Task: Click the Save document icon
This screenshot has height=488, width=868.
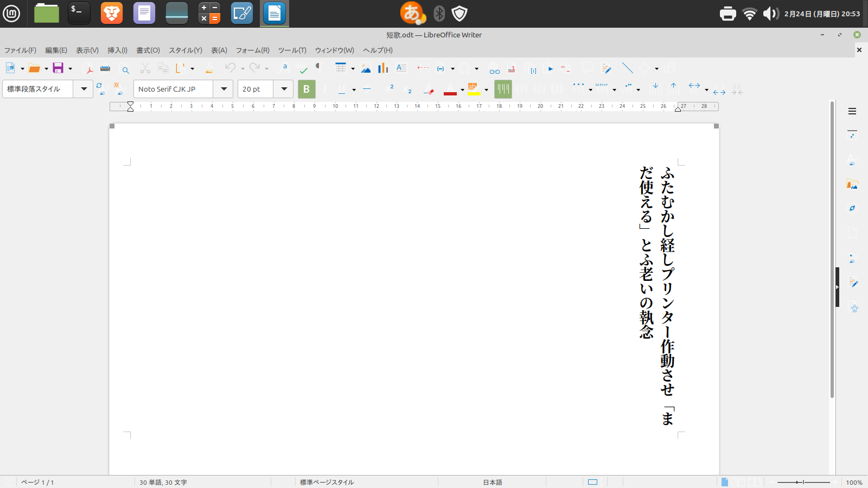Action: [x=58, y=68]
